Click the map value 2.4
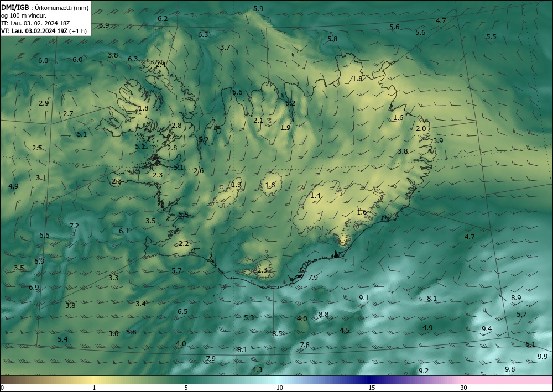This screenshot has height=392, width=553. click(x=160, y=64)
